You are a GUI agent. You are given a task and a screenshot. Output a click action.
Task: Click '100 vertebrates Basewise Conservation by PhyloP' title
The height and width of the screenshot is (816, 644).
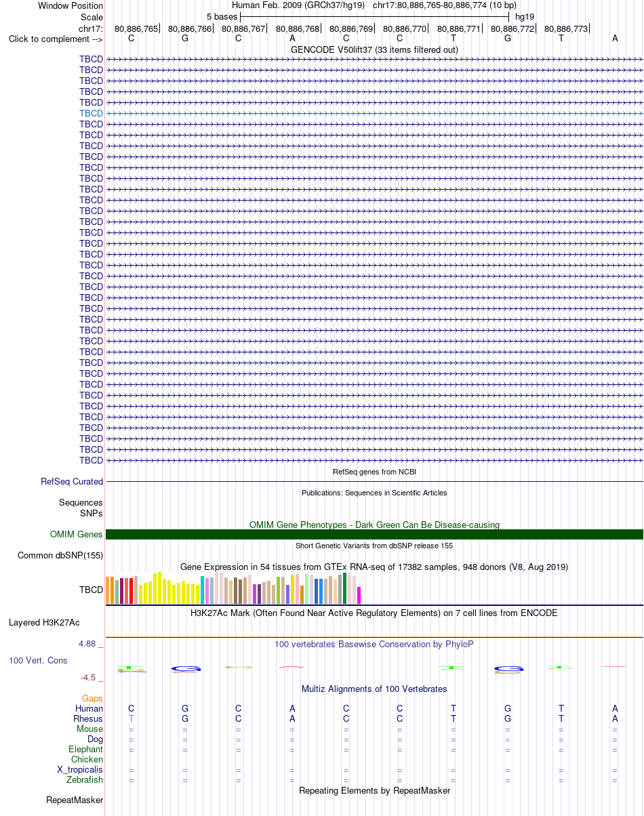[374, 645]
